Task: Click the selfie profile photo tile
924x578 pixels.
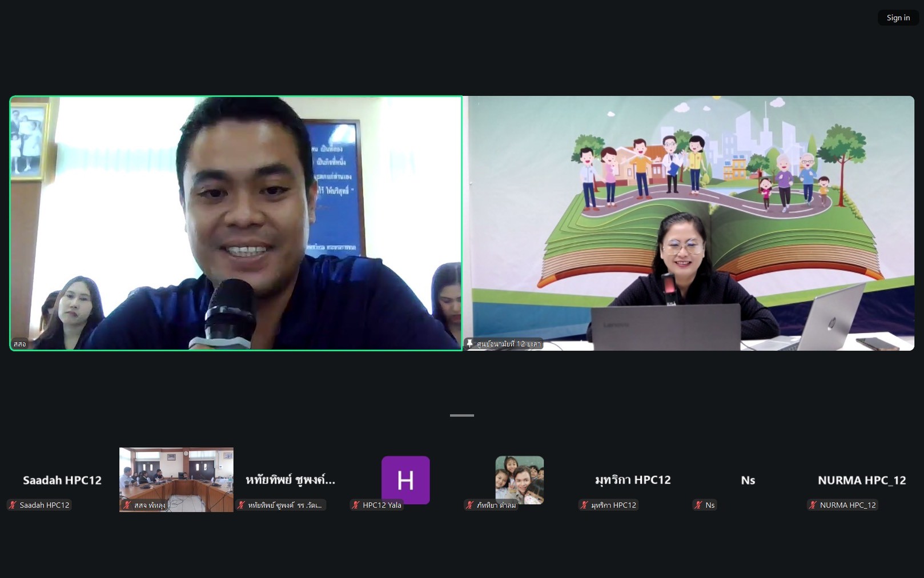Action: pos(519,479)
